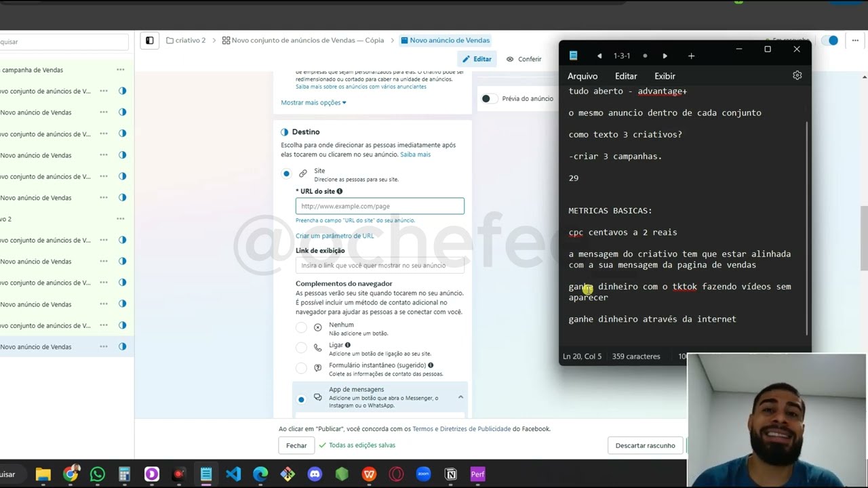
Task: Toggle the Prévia do anúncio switch
Action: coord(490,98)
